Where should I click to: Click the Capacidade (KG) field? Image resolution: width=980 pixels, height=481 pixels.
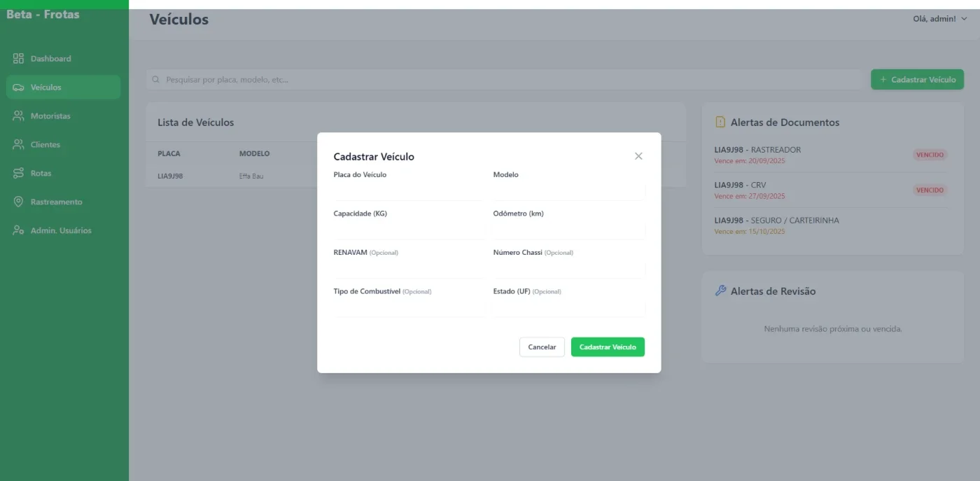[409, 230]
